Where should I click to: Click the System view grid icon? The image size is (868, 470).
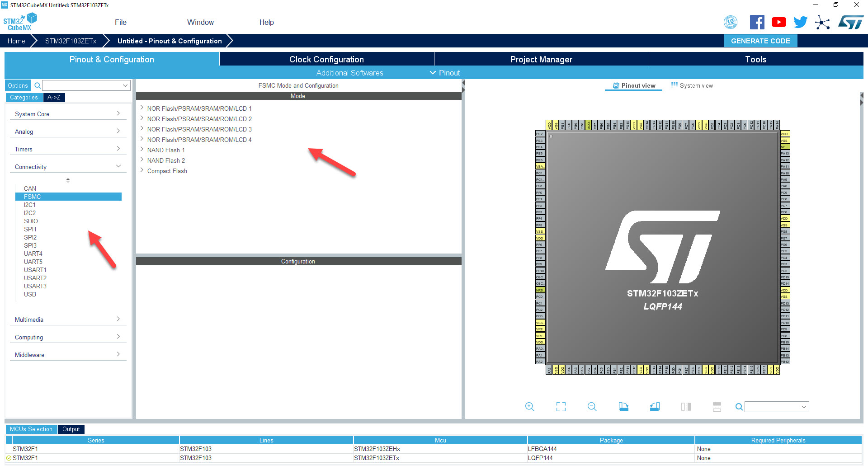(x=675, y=85)
